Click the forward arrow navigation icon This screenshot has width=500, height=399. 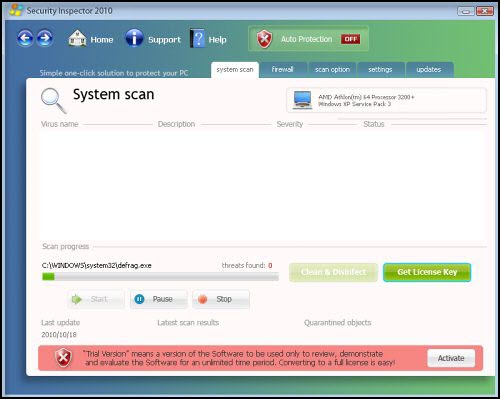[x=45, y=39]
